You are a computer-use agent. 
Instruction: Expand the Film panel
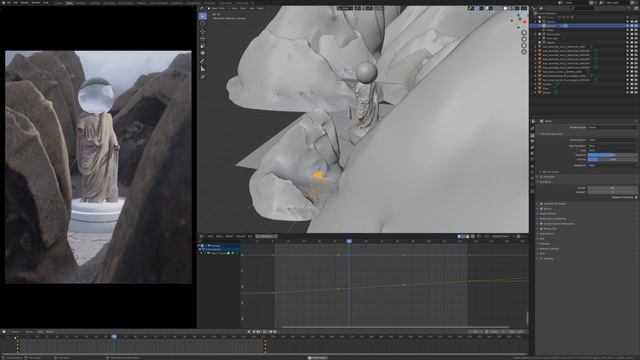coord(541,253)
